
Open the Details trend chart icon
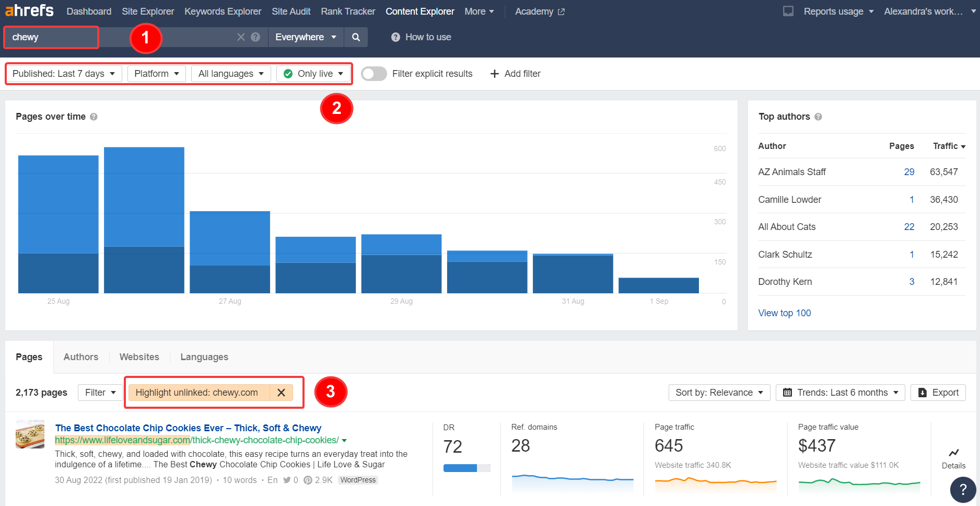(953, 453)
